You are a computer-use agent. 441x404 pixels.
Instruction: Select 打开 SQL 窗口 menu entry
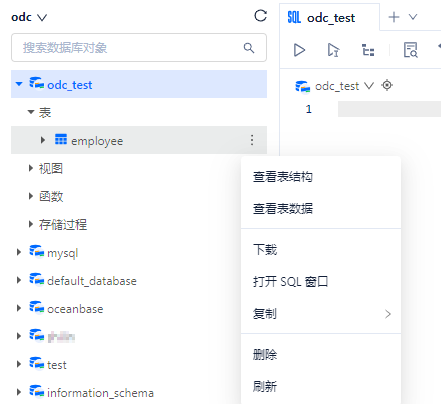coord(290,282)
